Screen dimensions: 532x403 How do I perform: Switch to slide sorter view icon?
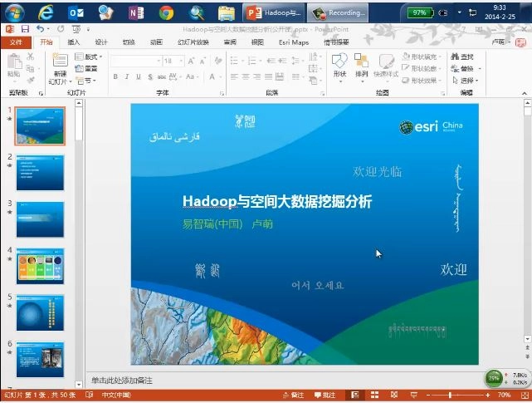click(374, 395)
